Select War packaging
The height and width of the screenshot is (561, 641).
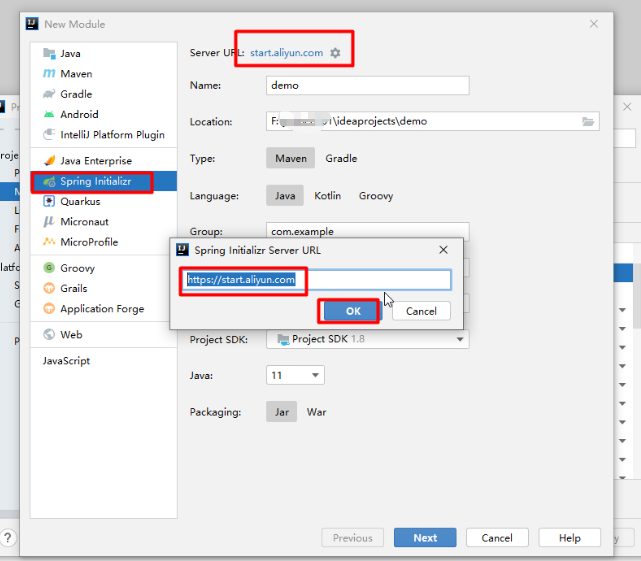coord(316,412)
